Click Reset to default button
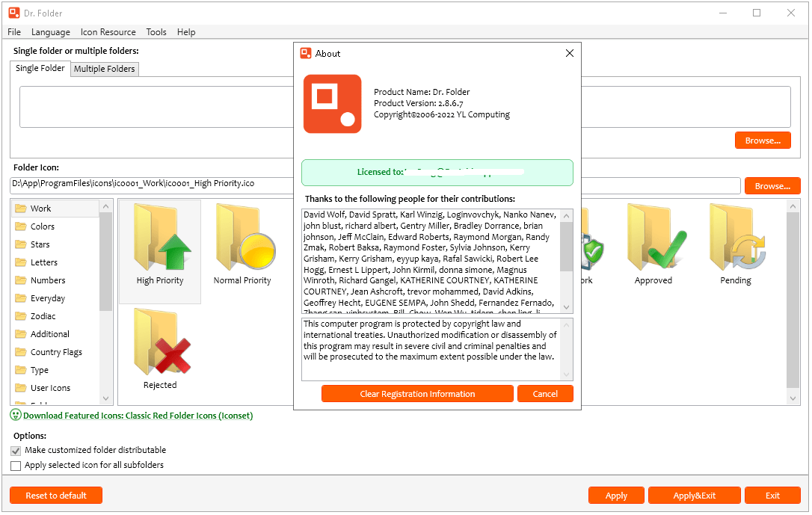Image resolution: width=812 pixels, height=515 pixels. (x=56, y=496)
